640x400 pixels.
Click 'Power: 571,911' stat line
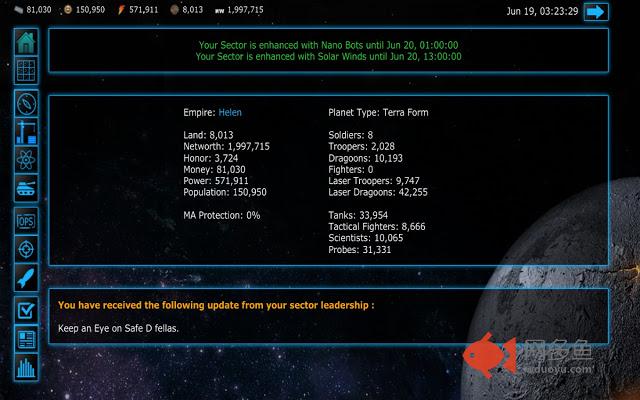(216, 181)
